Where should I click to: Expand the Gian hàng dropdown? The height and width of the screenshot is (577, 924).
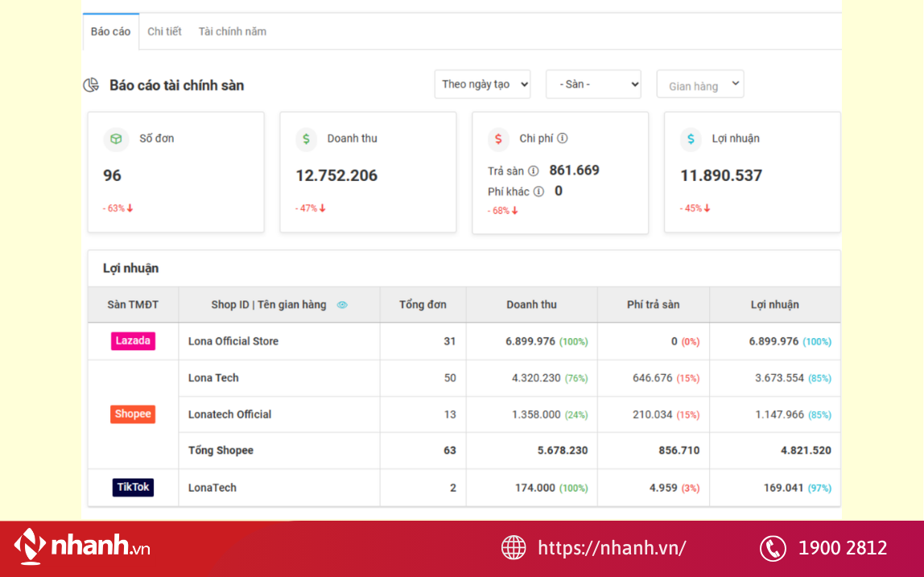click(x=700, y=84)
